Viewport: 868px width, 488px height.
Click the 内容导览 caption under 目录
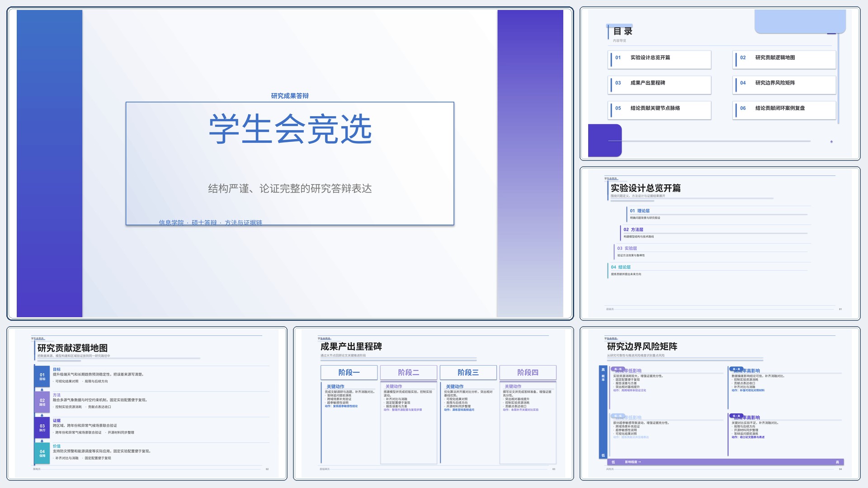pyautogui.click(x=619, y=41)
